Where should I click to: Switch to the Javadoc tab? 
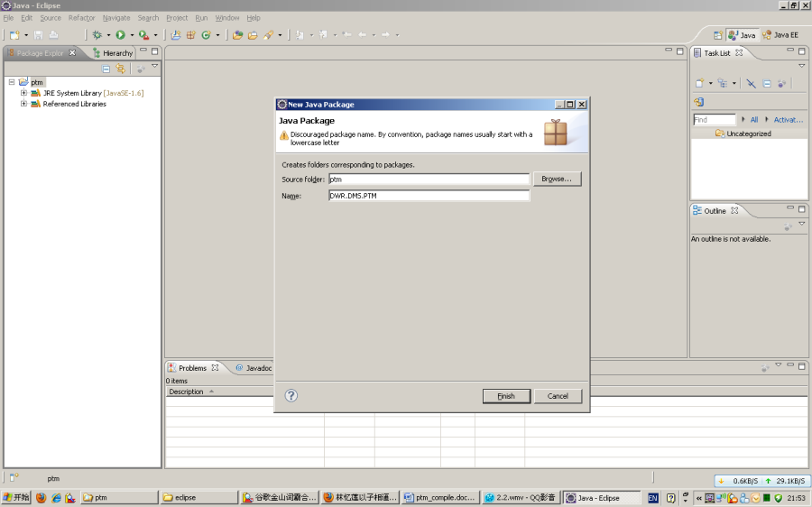(254, 368)
